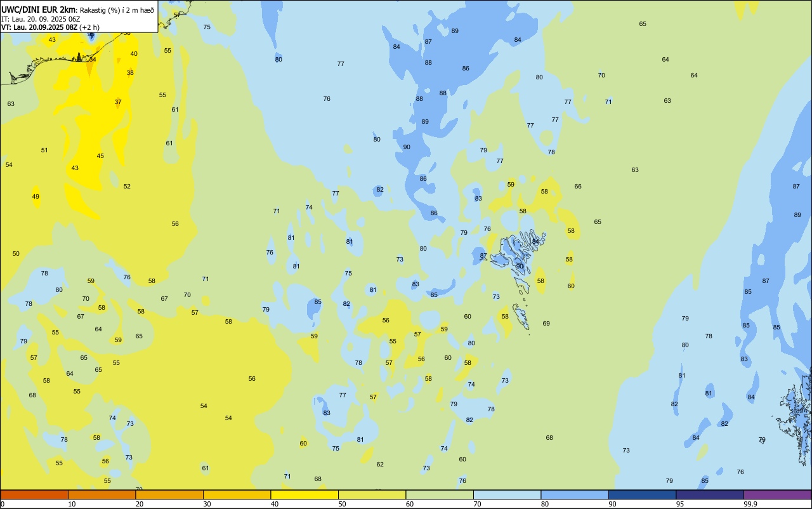Screen dimensions: 812x509
Task: Click the humidity value '49' on the map
Action: [x=36, y=197]
